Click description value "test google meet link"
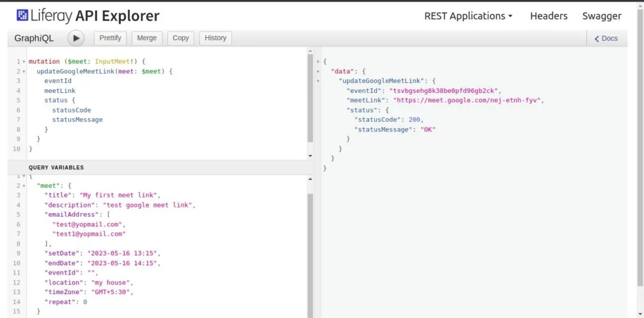 click(147, 205)
